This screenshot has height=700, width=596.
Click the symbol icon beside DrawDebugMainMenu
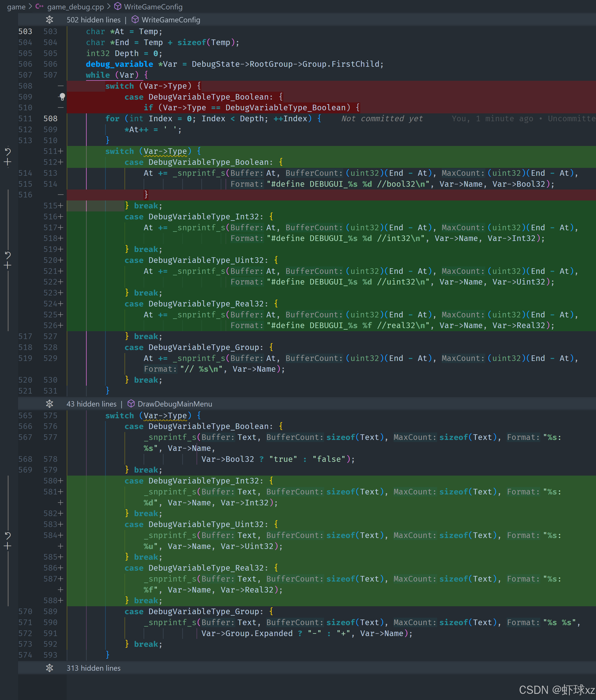[131, 404]
